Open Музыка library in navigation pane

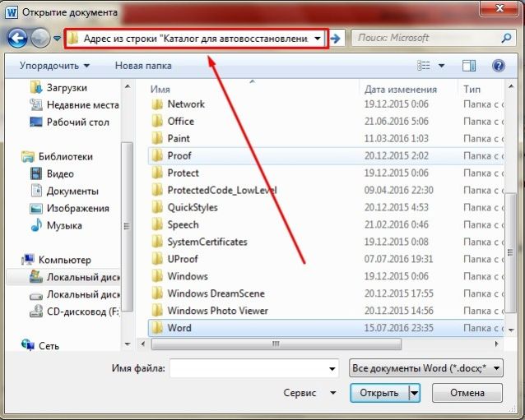click(x=63, y=225)
